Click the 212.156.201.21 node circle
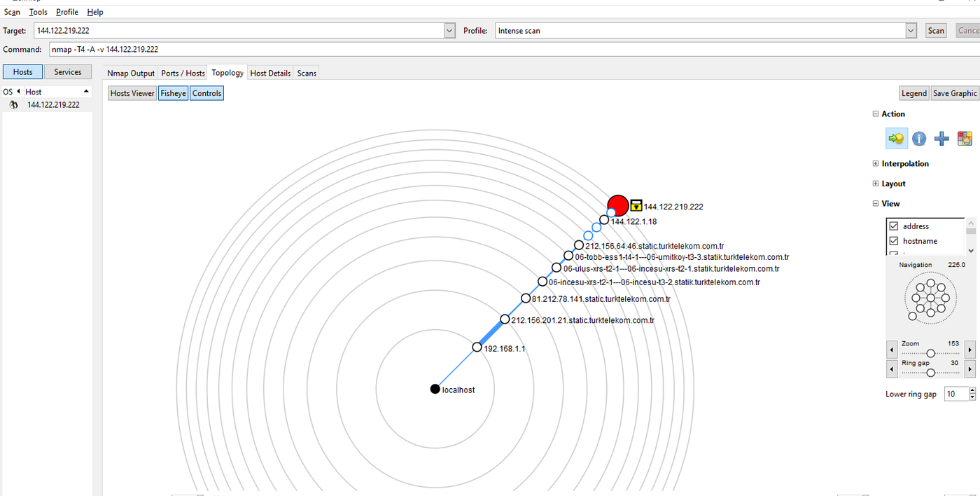980x496 pixels. click(505, 319)
